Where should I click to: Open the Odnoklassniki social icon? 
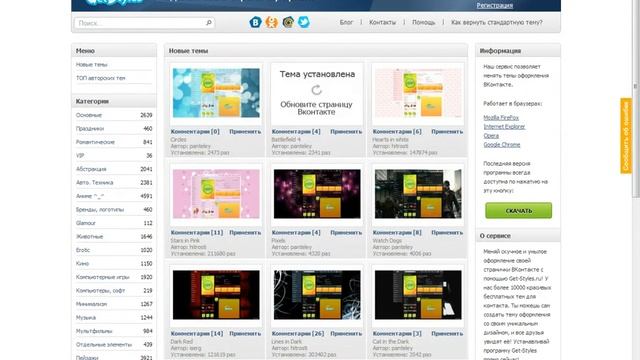pyautogui.click(x=272, y=22)
